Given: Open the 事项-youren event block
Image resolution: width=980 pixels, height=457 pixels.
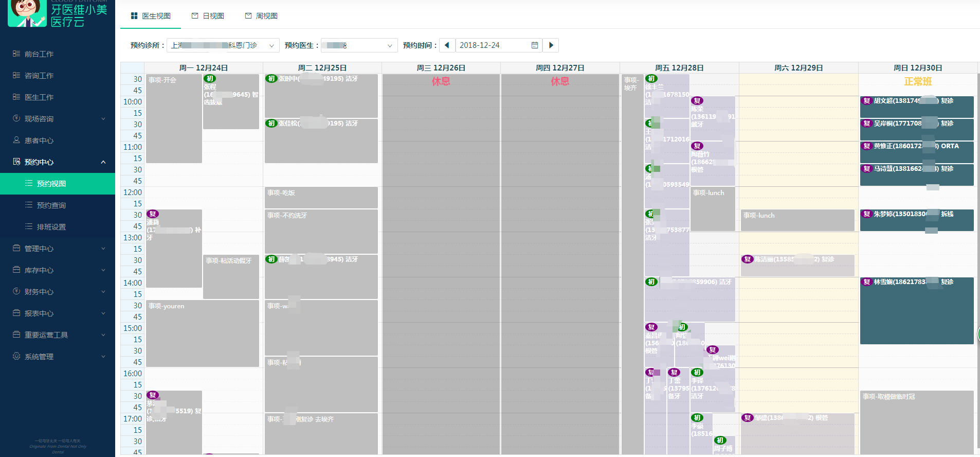Looking at the screenshot, I should click(203, 333).
